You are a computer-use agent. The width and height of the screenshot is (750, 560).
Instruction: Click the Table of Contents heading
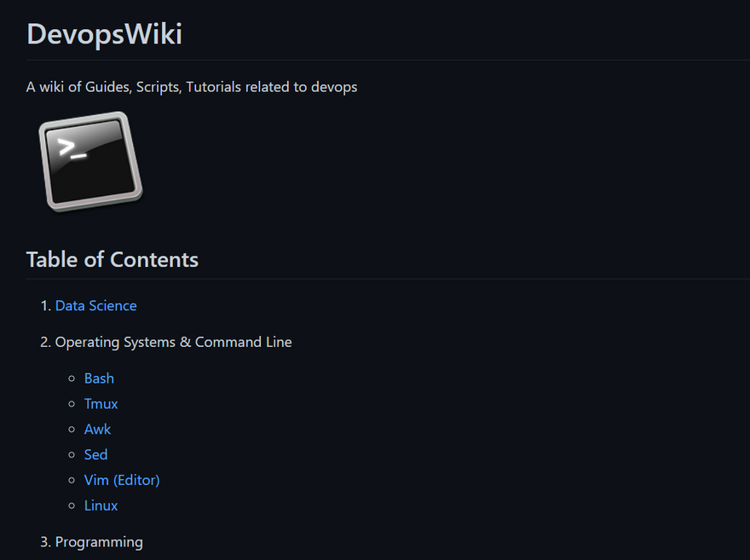tap(112, 260)
